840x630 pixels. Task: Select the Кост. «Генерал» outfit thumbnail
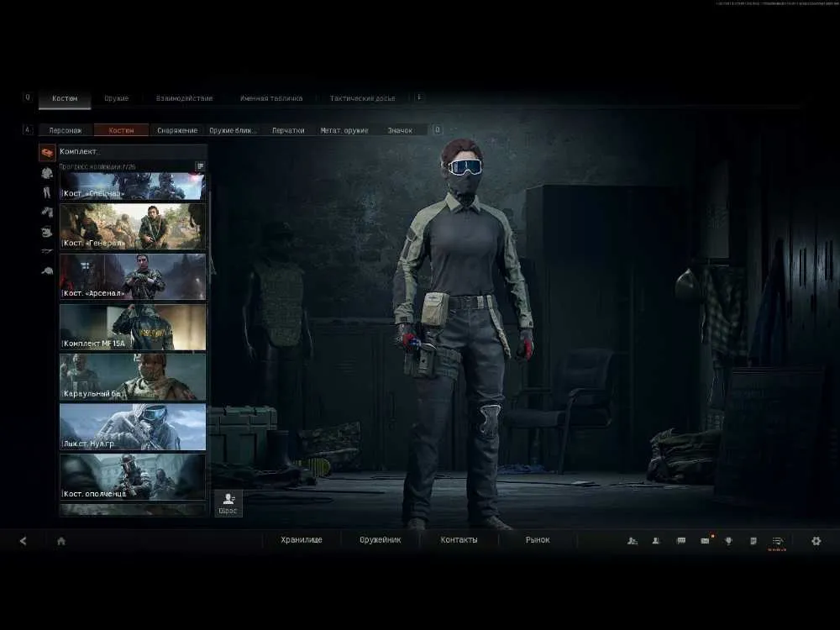(x=133, y=227)
